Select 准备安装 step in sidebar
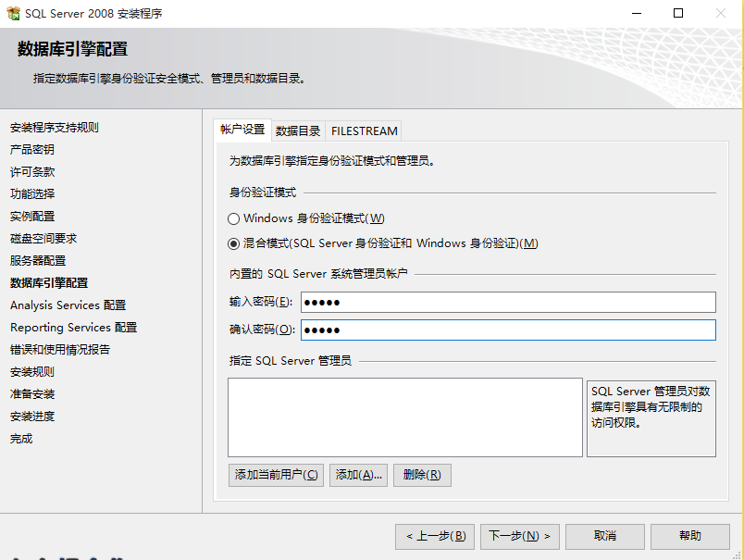 32,394
